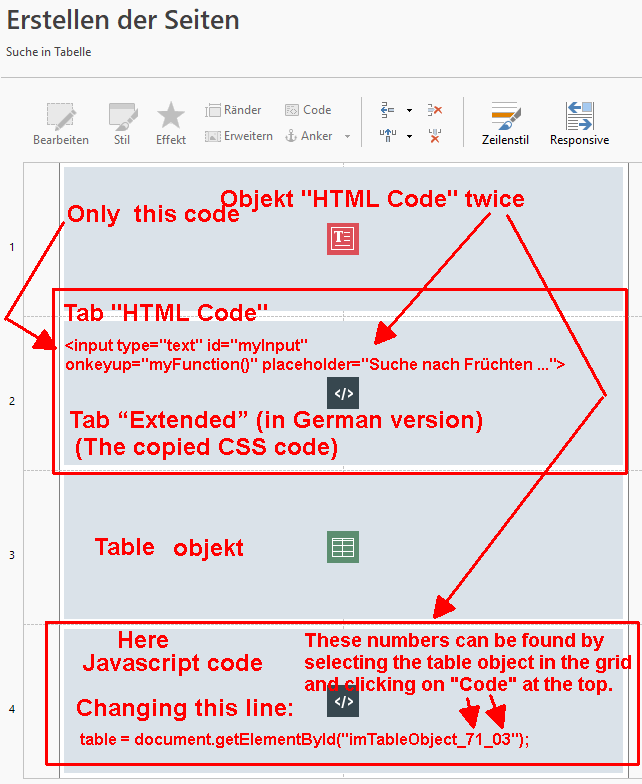642x784 pixels.
Task: Open the Anker dropdown arrow
Action: point(347,137)
